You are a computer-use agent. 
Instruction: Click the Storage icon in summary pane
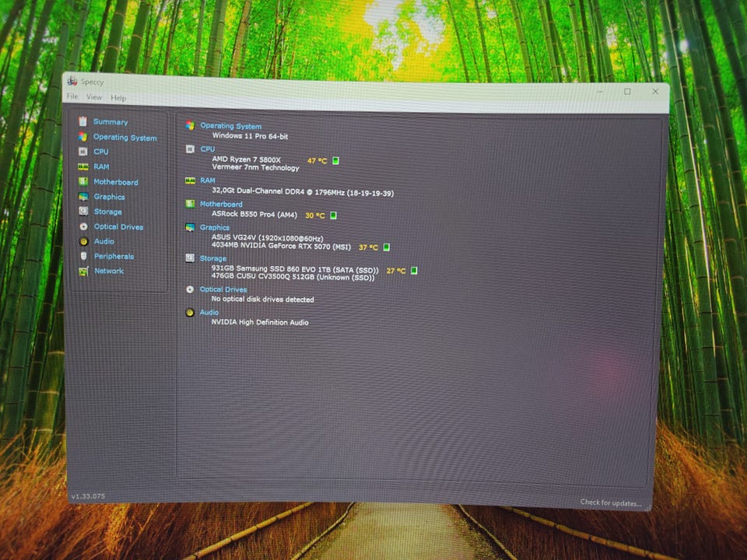[190, 258]
